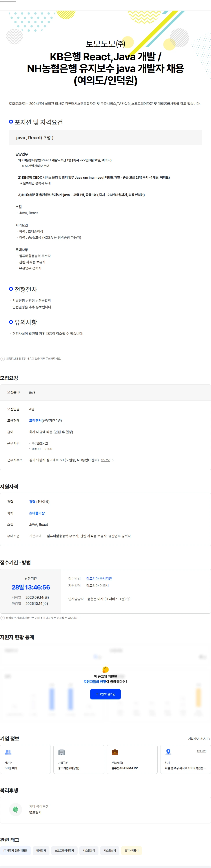Click the 초대졸이상 education text
This screenshot has height=868, width=211.
pyautogui.click(x=37, y=513)
